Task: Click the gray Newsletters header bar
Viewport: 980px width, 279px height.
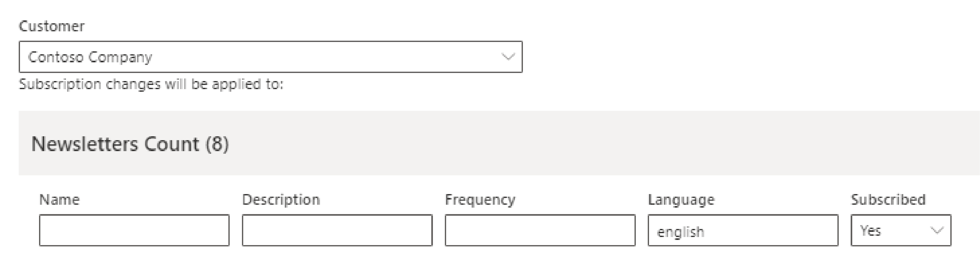Action: (571, 143)
